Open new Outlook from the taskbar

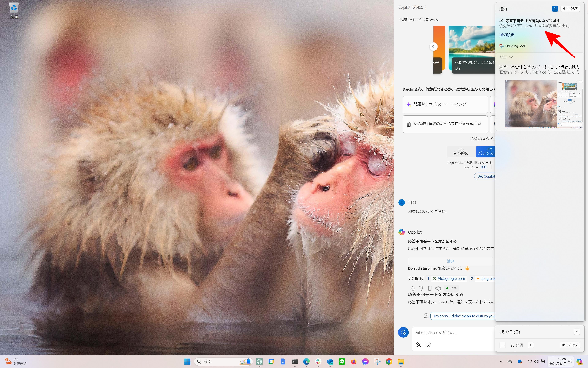[330, 362]
